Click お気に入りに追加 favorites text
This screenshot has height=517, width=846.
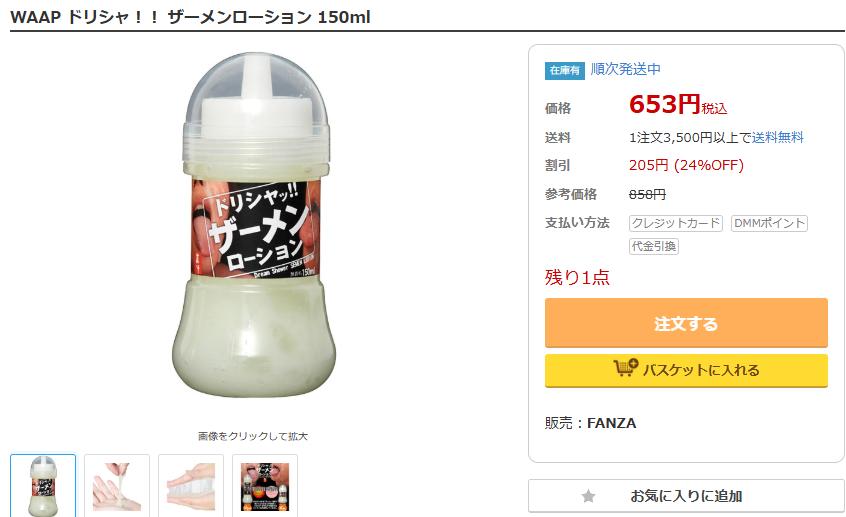[x=686, y=496]
